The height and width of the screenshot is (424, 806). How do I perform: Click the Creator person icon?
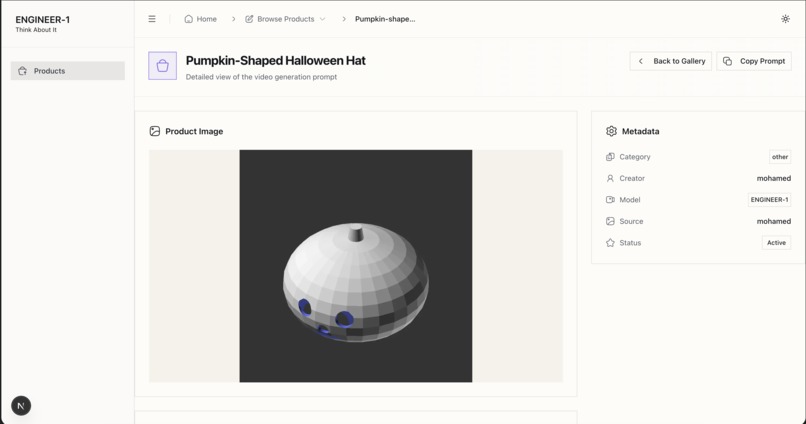click(x=610, y=178)
